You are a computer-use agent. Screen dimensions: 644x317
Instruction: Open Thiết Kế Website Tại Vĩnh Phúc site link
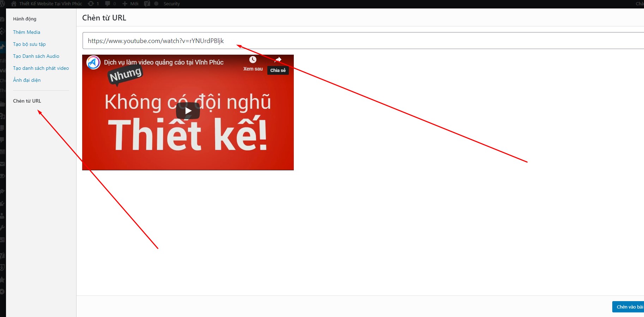50,4
